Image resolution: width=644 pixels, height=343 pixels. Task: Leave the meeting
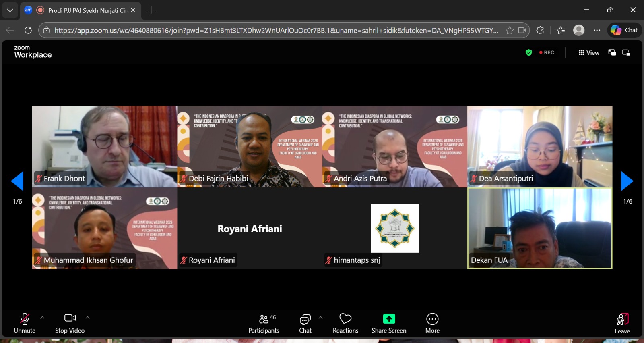(x=622, y=323)
